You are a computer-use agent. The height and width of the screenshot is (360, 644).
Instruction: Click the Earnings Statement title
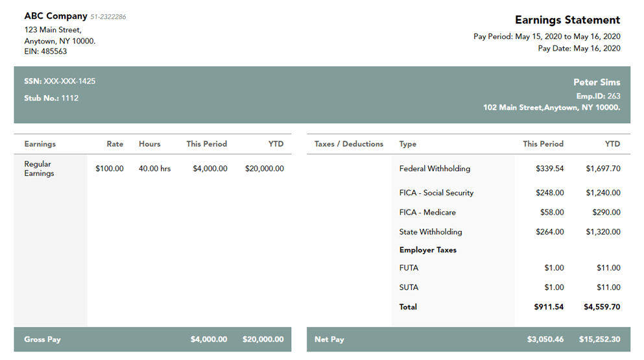(567, 20)
